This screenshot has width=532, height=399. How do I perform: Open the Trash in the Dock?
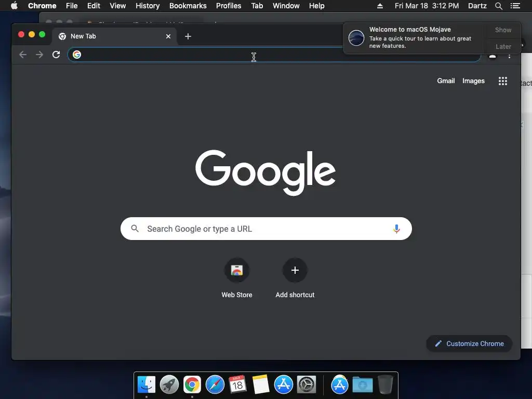click(x=385, y=384)
